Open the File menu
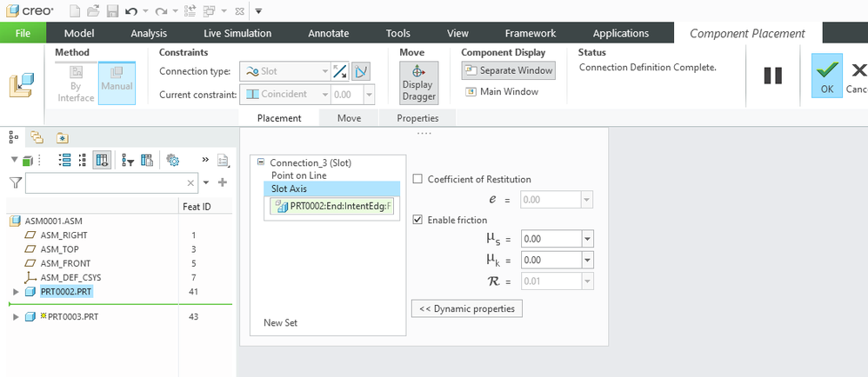 tap(23, 33)
